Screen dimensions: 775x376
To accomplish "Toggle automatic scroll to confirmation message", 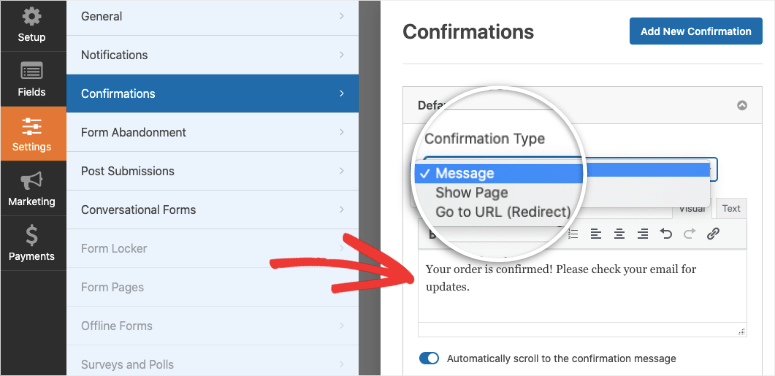I will coord(429,358).
